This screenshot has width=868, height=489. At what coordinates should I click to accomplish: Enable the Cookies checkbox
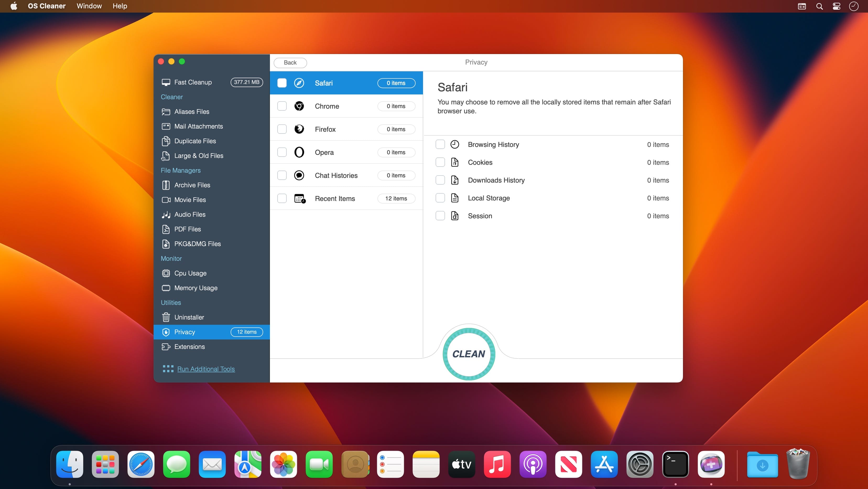[440, 162]
